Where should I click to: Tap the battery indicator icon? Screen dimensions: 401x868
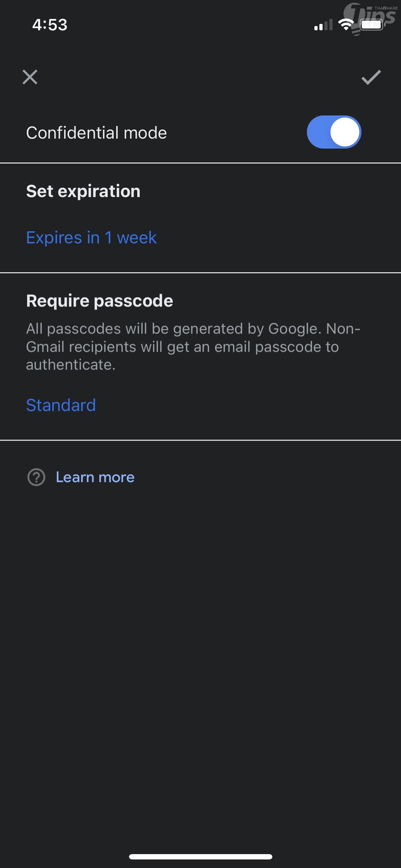pos(372,25)
